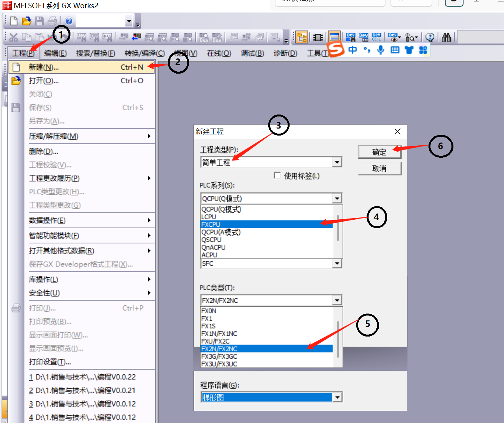This screenshot has width=504, height=423.
Task: Open the PLC系列 dropdown arrow
Action: pyautogui.click(x=337, y=199)
